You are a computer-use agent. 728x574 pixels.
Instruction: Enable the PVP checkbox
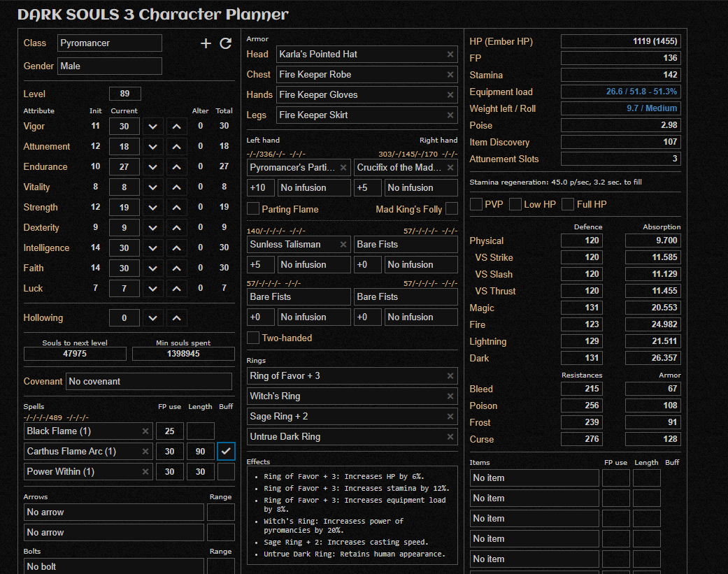(476, 204)
